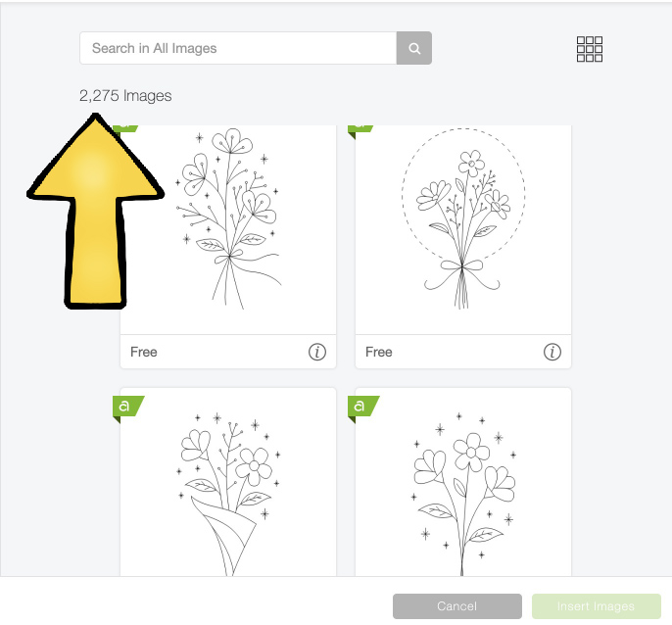Click Free label under first bouquet

coord(144,352)
